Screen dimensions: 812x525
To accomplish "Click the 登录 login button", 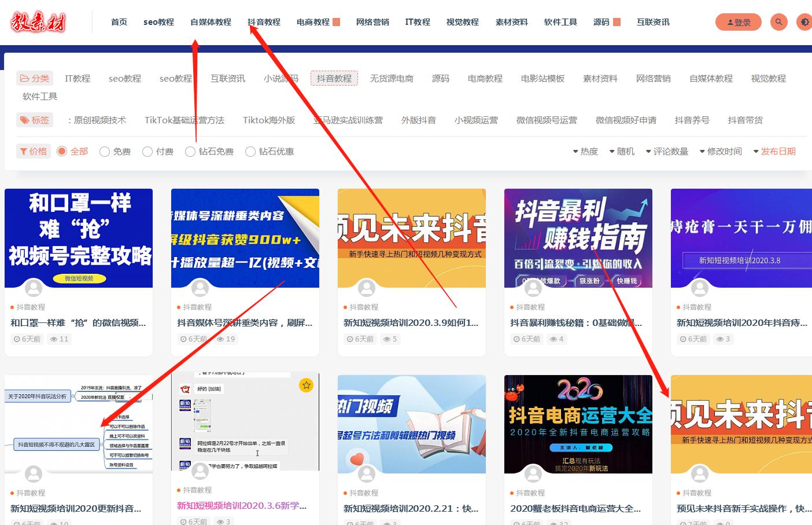I will point(739,22).
